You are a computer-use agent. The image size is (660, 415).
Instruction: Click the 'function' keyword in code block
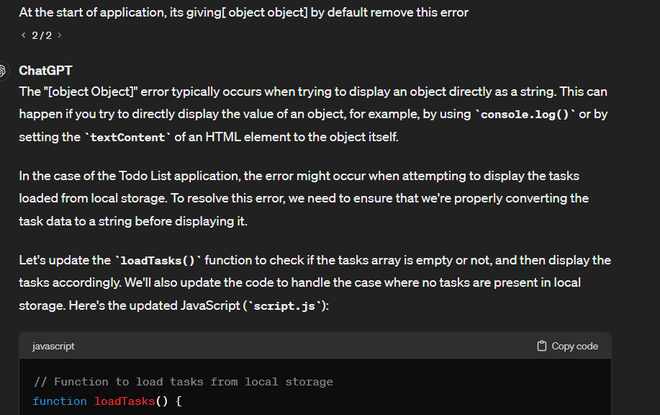(59, 401)
